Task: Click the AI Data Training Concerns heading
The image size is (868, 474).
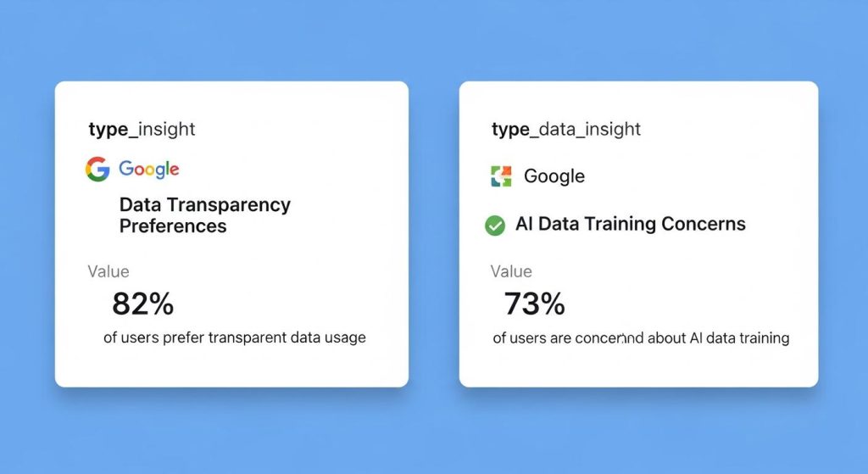Action: [631, 225]
